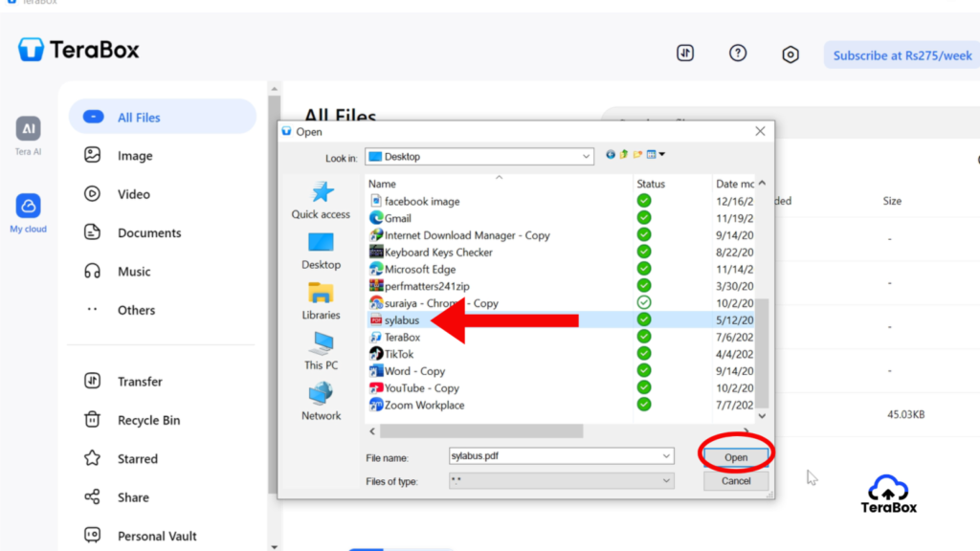Select the Keyboard Keys Checker item
The width and height of the screenshot is (980, 551).
pyautogui.click(x=431, y=253)
